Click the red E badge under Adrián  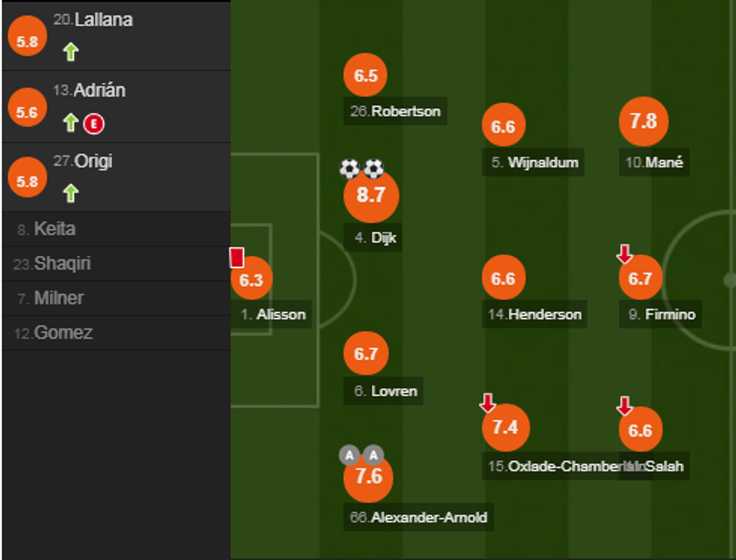(x=93, y=123)
